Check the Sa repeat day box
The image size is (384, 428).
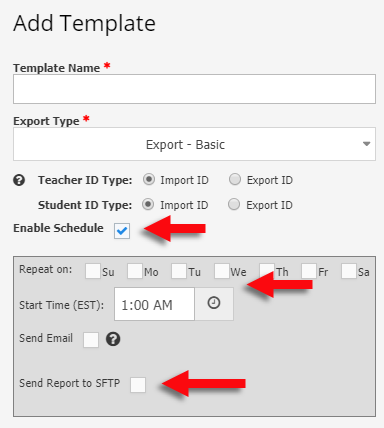tap(349, 271)
